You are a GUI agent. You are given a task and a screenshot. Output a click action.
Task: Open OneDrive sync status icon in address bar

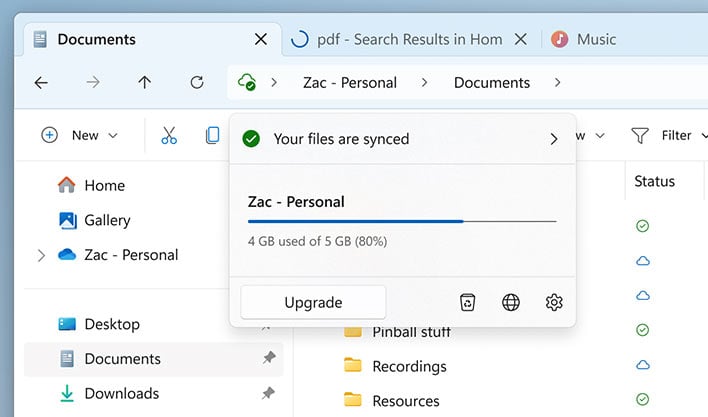click(247, 82)
